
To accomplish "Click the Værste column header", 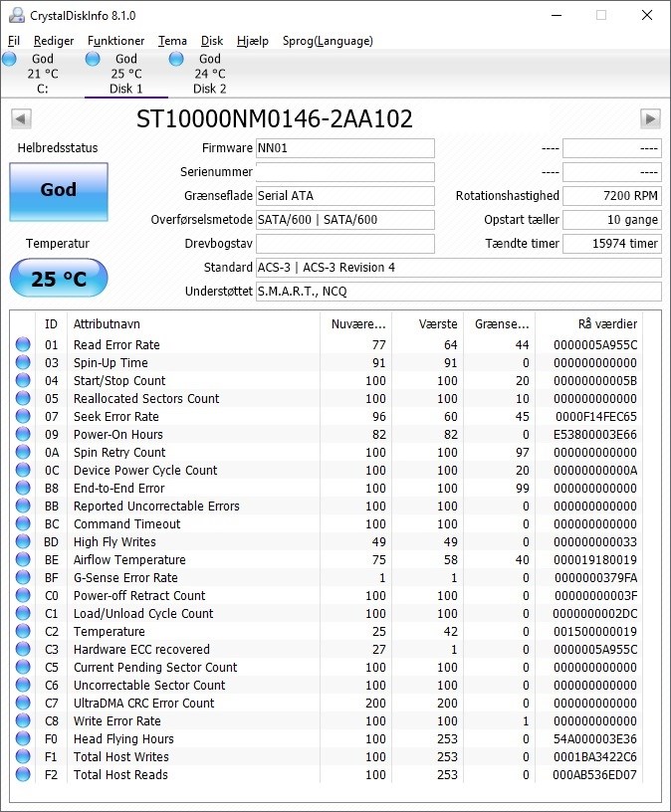I will [x=427, y=324].
